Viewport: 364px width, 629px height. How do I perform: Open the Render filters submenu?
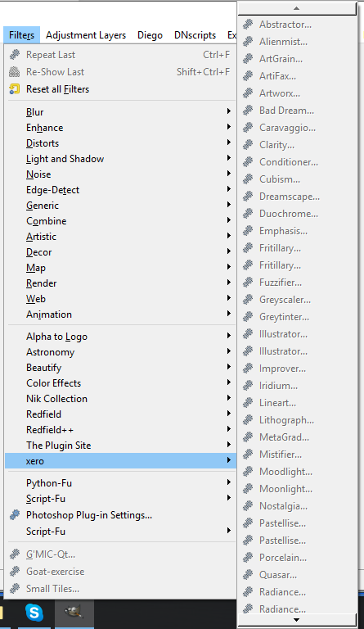click(120, 283)
